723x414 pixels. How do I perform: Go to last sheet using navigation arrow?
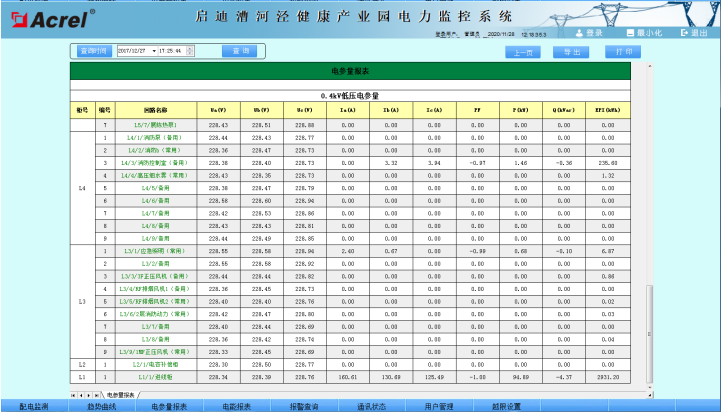(98, 396)
